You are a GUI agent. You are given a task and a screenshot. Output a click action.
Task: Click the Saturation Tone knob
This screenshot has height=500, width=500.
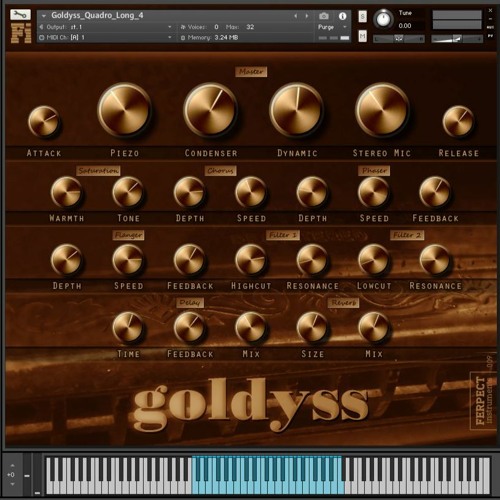[x=128, y=192]
